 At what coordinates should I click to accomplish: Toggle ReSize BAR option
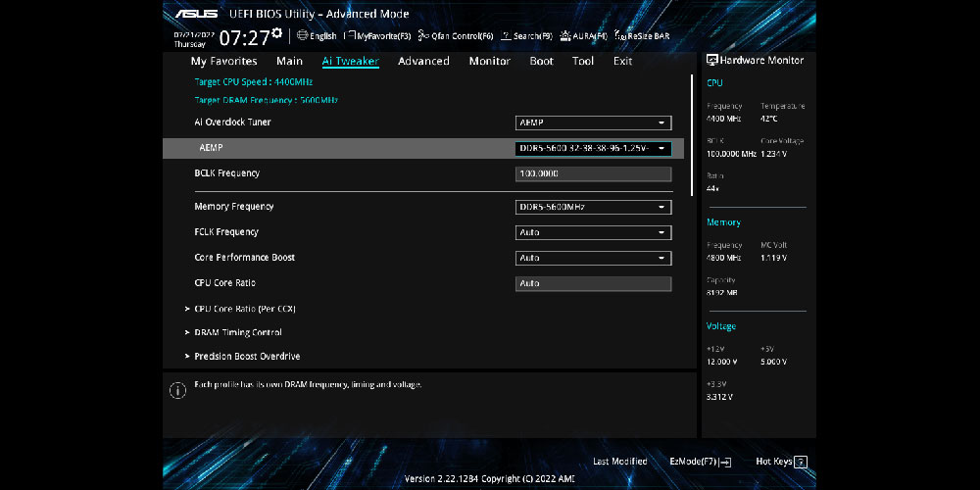coord(642,36)
